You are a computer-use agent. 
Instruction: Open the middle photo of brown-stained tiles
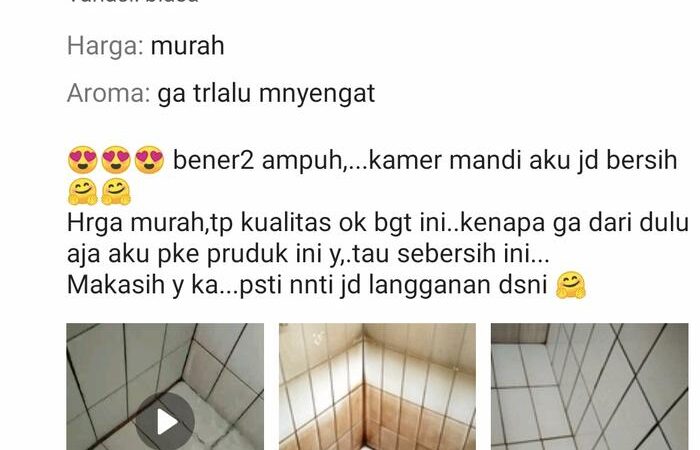377,387
